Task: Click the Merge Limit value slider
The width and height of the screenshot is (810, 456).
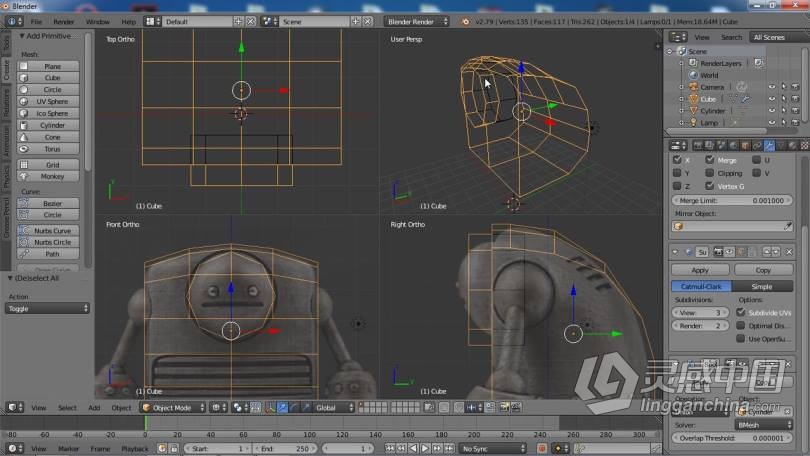Action: pos(732,200)
